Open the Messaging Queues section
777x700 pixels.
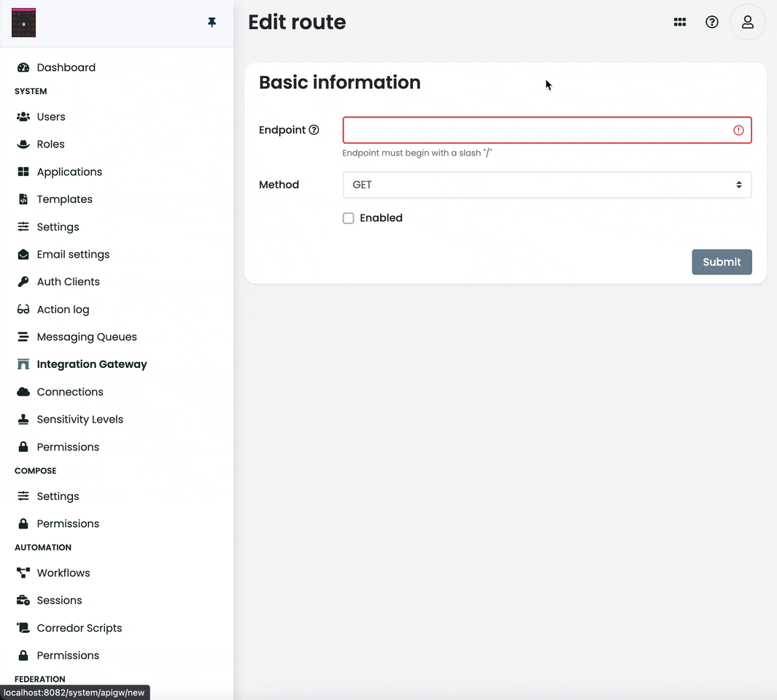click(x=23, y=336)
